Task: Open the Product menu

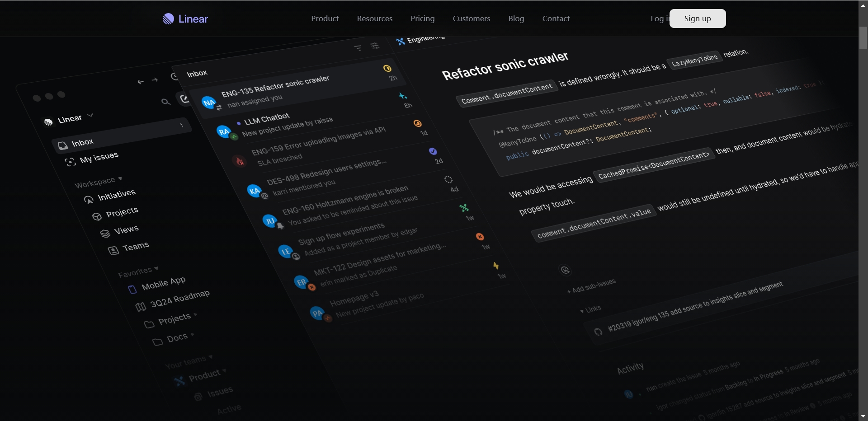Action: [325, 19]
